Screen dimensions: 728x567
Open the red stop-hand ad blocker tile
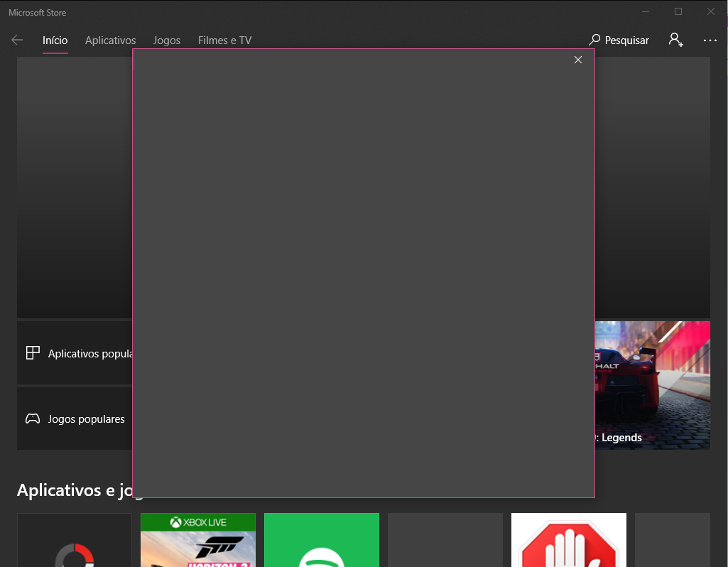pos(569,540)
